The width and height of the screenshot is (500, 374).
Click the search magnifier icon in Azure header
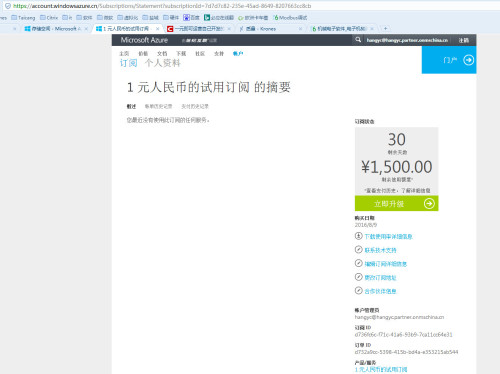pos(358,40)
